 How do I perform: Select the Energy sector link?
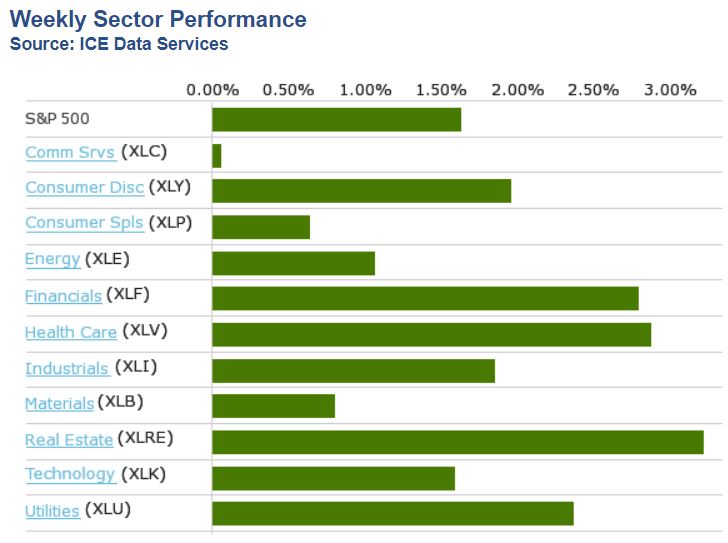point(52,259)
